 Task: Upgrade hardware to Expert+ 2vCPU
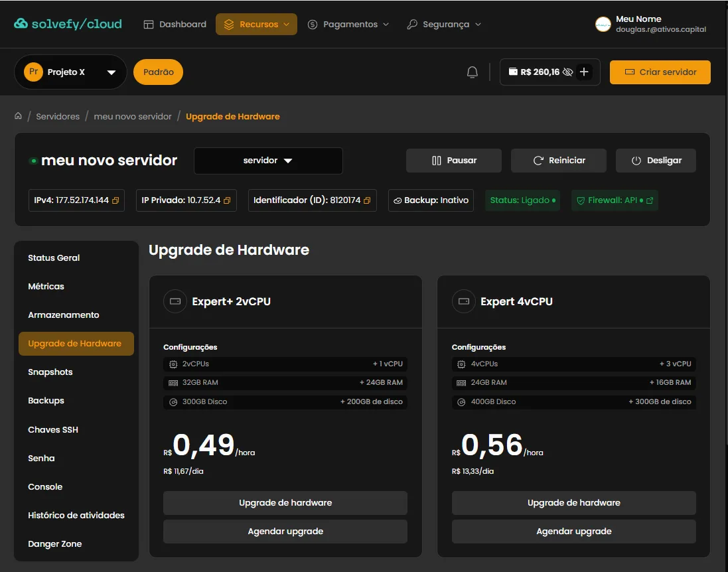285,503
